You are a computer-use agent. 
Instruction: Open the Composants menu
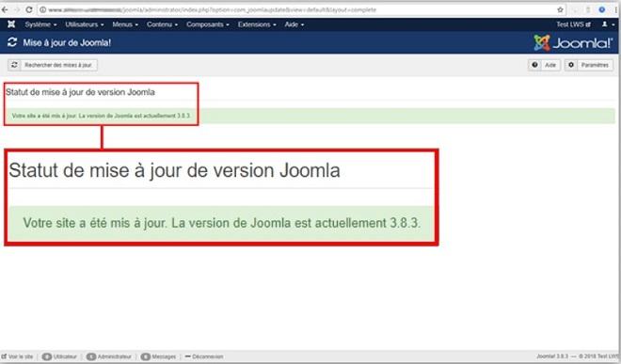click(x=208, y=24)
